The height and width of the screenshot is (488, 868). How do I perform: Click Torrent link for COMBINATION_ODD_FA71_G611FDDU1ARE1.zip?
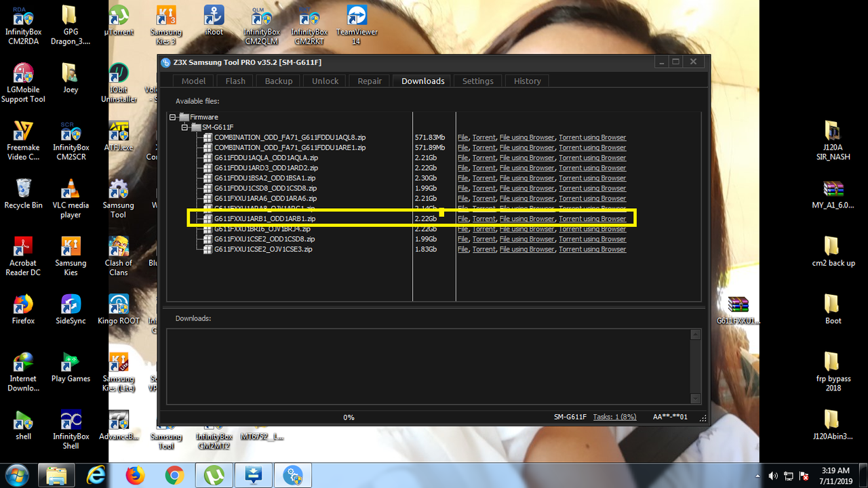[x=484, y=148]
